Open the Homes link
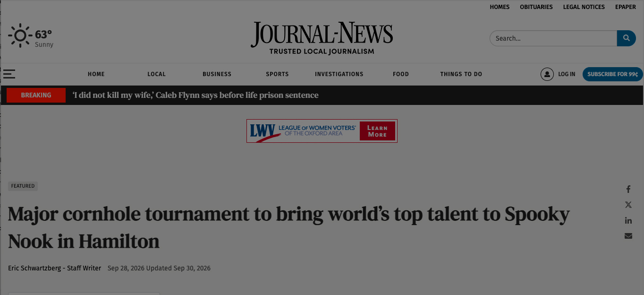 (500, 7)
